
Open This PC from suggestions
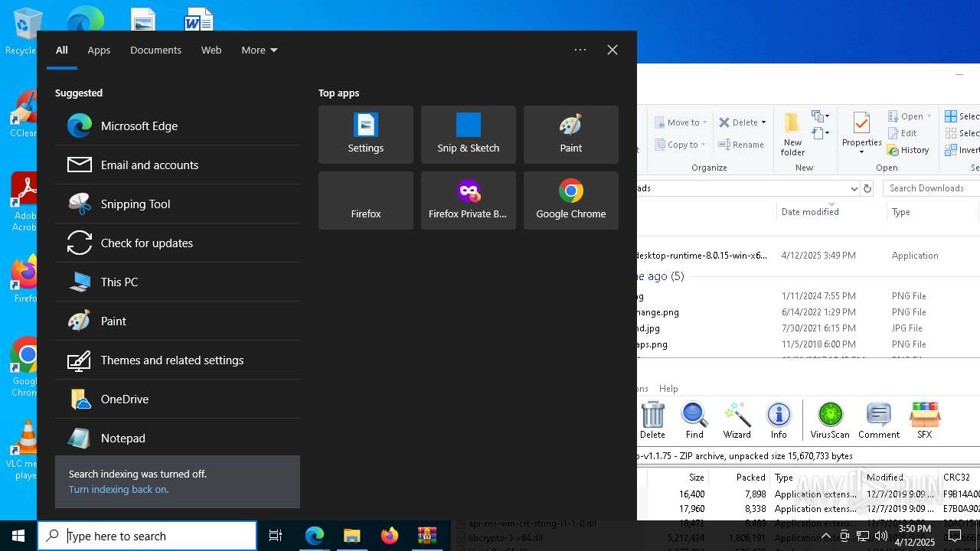click(x=177, y=282)
